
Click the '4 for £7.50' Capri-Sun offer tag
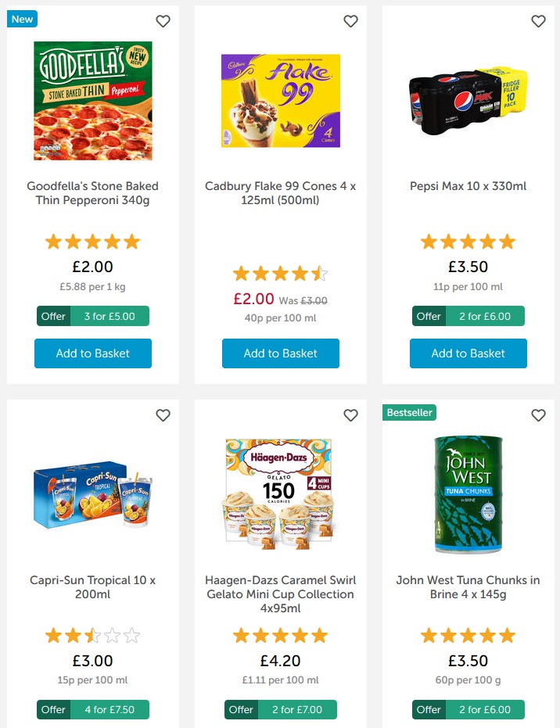click(92, 709)
